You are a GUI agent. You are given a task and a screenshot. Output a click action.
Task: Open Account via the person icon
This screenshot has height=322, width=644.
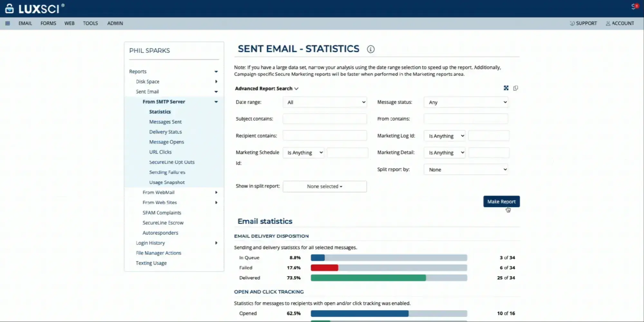point(608,23)
